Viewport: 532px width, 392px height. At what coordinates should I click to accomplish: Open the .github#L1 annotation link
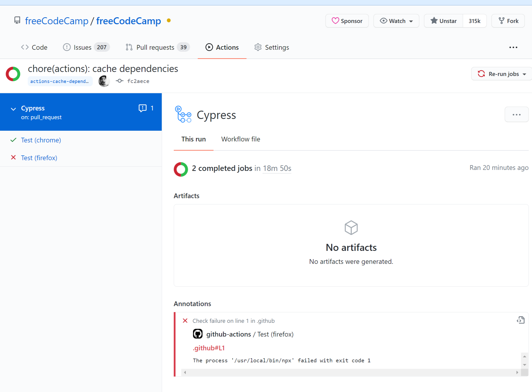coord(208,348)
